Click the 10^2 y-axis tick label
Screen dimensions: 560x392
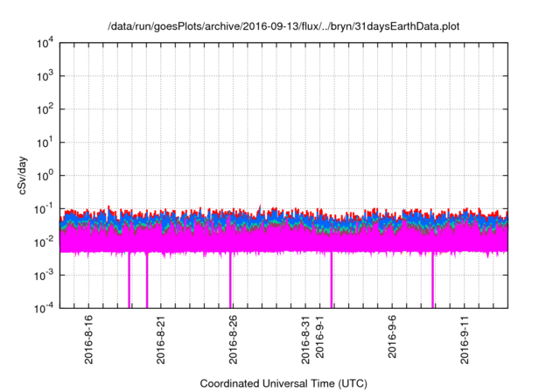coord(45,109)
